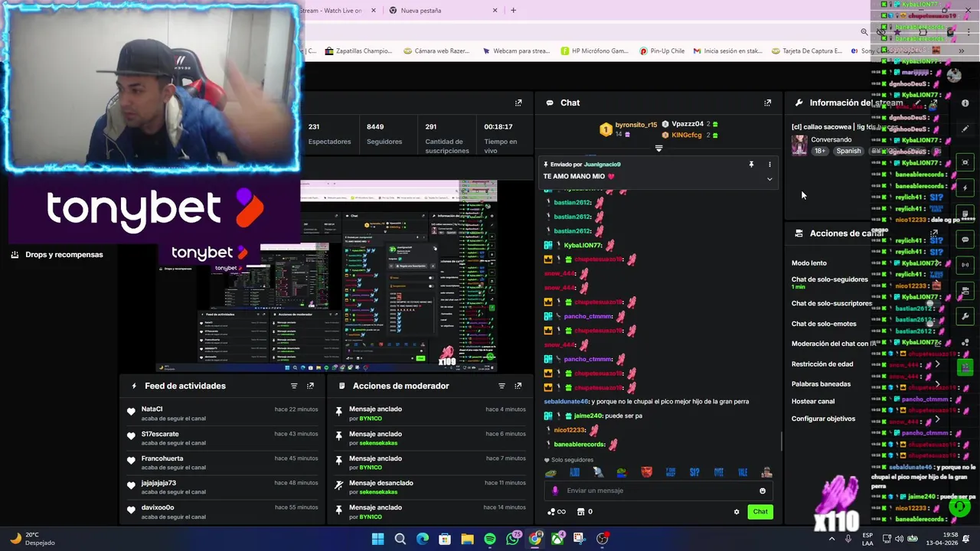Image resolution: width=980 pixels, height=551 pixels.
Task: Open jajajajaja73 follower entry
Action: (222, 487)
